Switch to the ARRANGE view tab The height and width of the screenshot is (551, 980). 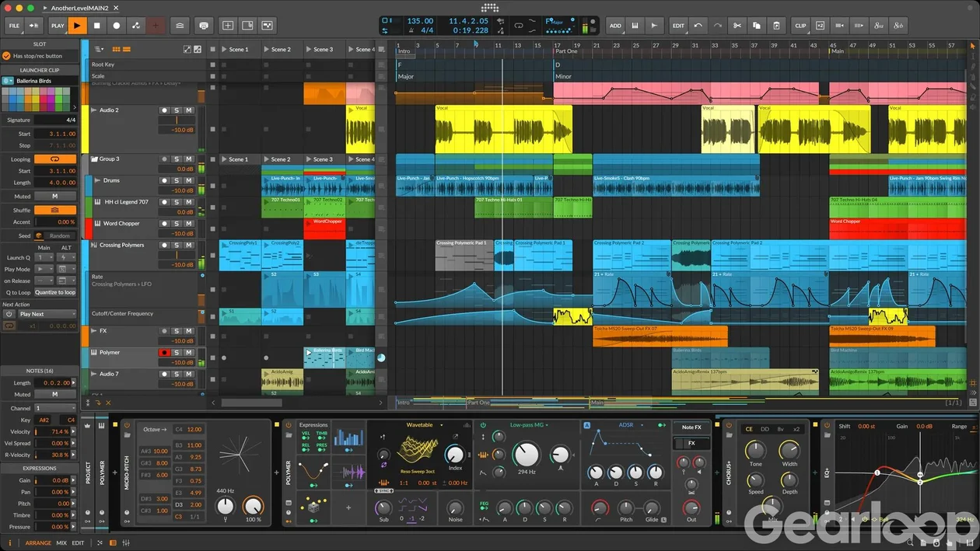click(38, 543)
